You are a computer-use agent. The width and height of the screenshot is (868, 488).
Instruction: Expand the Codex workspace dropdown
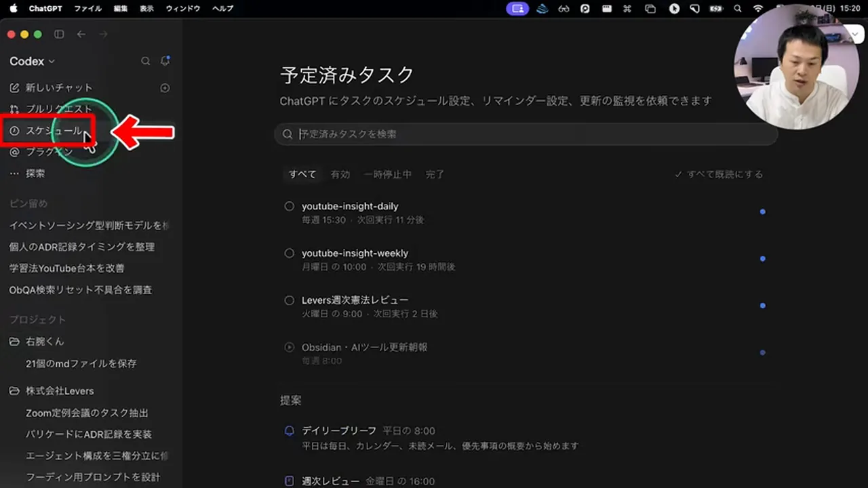click(x=33, y=61)
